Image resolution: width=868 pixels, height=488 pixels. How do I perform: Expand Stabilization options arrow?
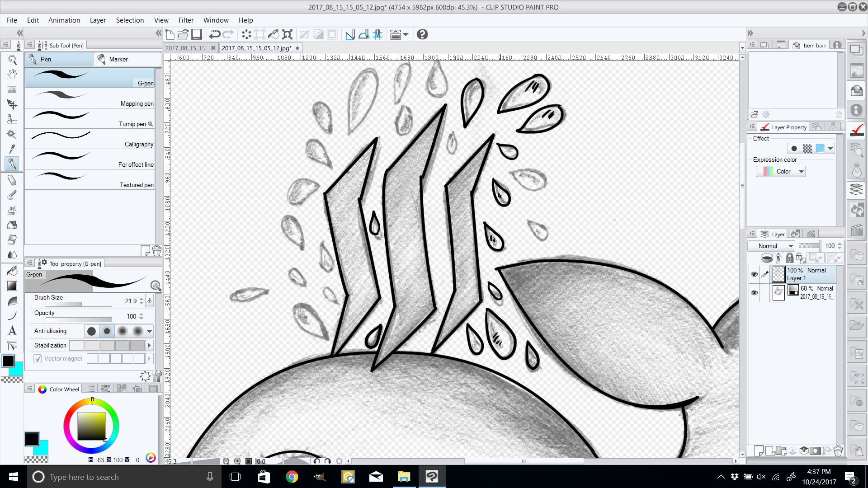[x=149, y=345]
